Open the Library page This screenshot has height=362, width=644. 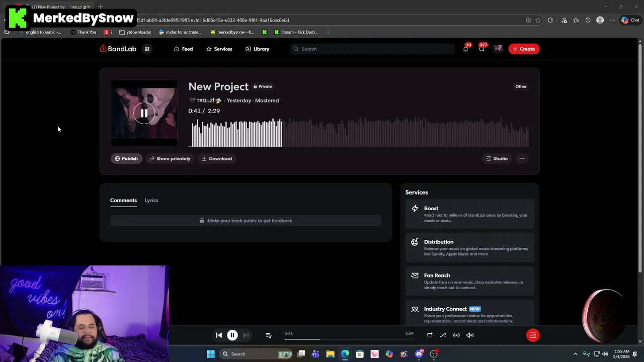click(257, 49)
